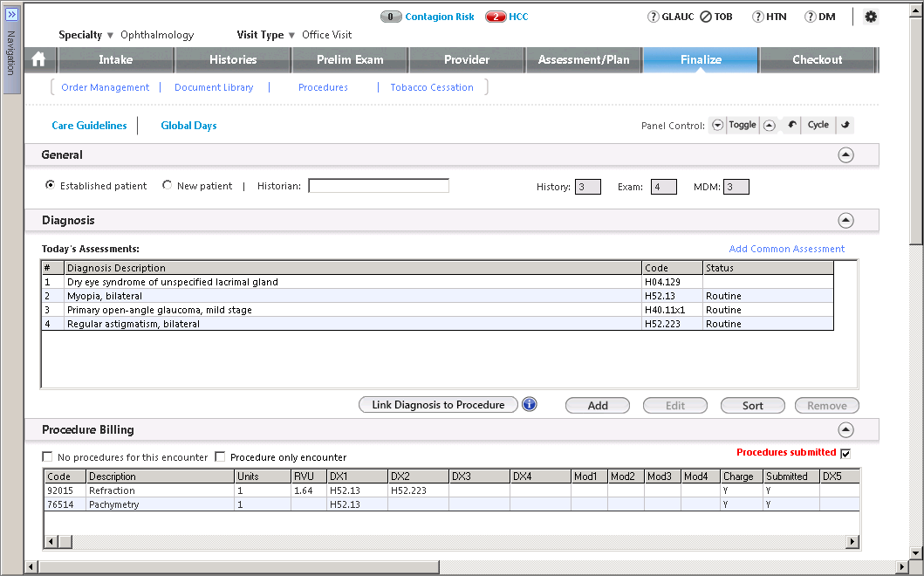
Task: Click the Exam level field
Action: (664, 187)
